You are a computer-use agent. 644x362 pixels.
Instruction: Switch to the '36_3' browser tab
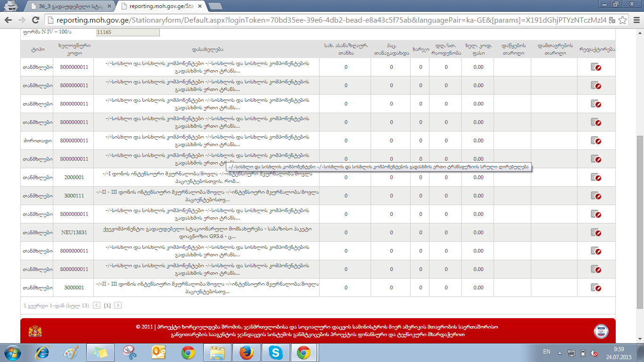(71, 6)
